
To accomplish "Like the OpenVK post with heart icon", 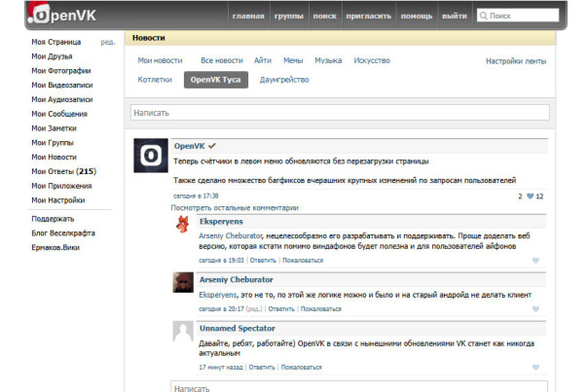I will coord(530,196).
